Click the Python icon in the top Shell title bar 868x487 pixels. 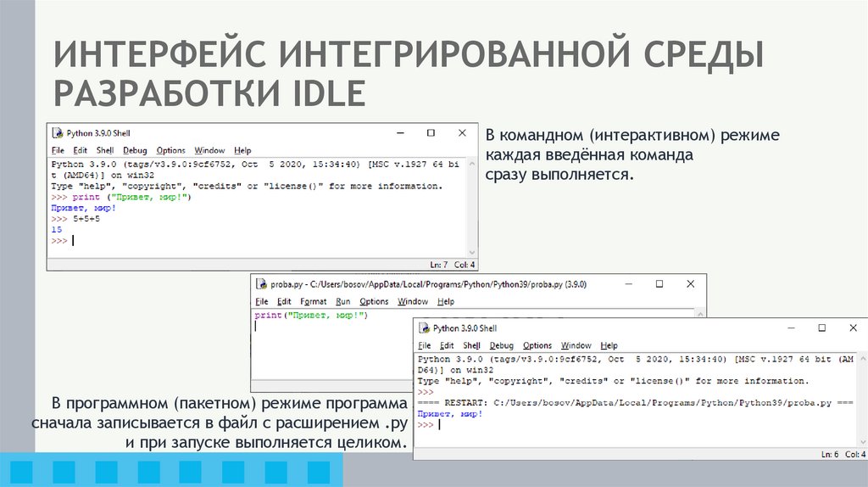[58, 133]
